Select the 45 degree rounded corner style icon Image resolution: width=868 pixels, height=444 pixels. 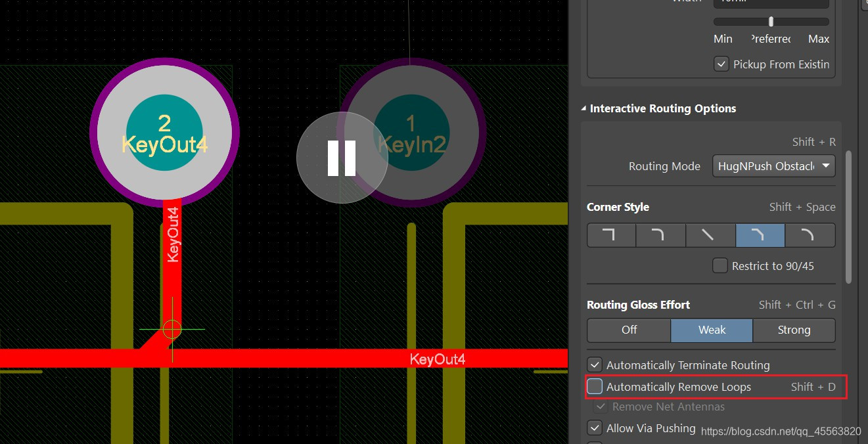[x=810, y=235]
